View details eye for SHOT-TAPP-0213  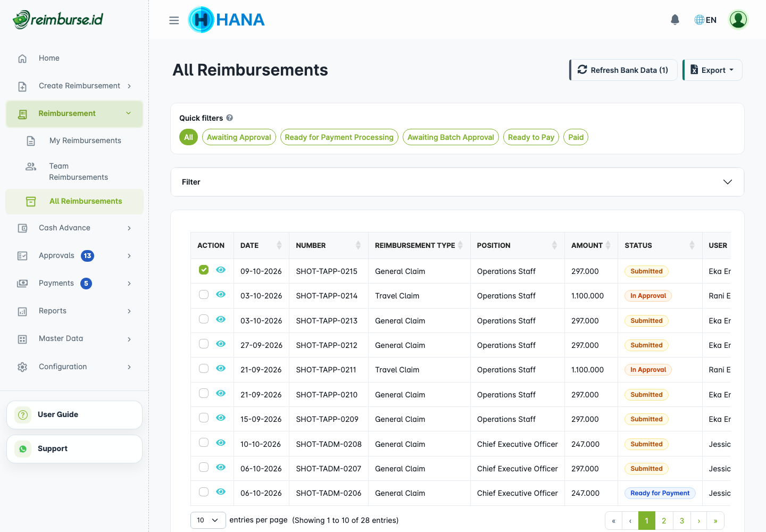click(x=221, y=319)
